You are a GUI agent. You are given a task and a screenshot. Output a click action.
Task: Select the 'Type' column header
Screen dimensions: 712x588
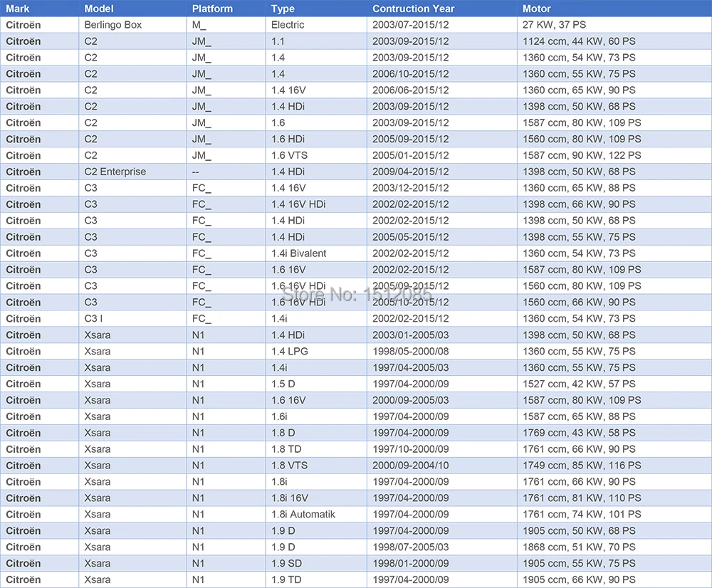pos(316,9)
